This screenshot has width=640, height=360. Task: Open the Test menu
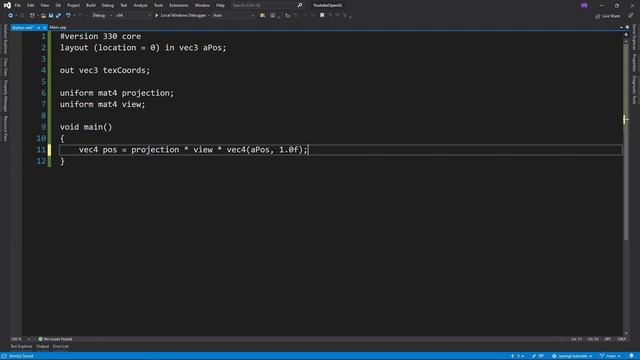tap(124, 5)
